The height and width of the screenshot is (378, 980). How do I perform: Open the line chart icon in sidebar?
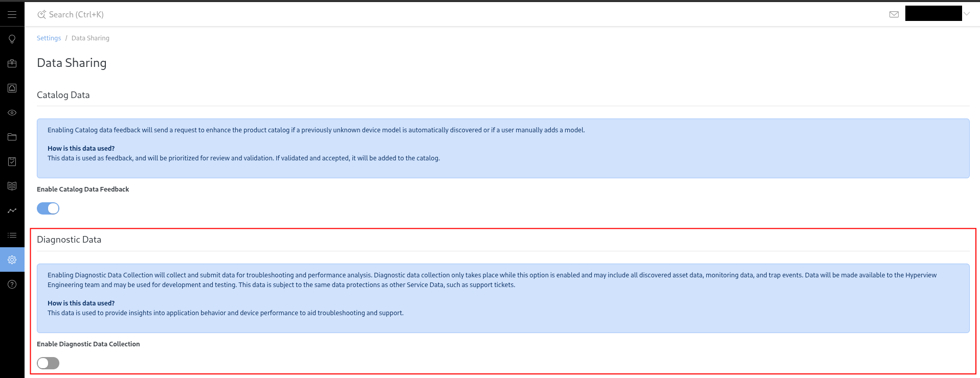12,210
